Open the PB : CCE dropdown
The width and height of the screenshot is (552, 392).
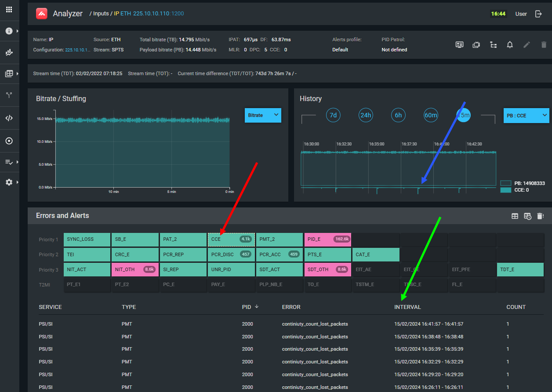(526, 116)
